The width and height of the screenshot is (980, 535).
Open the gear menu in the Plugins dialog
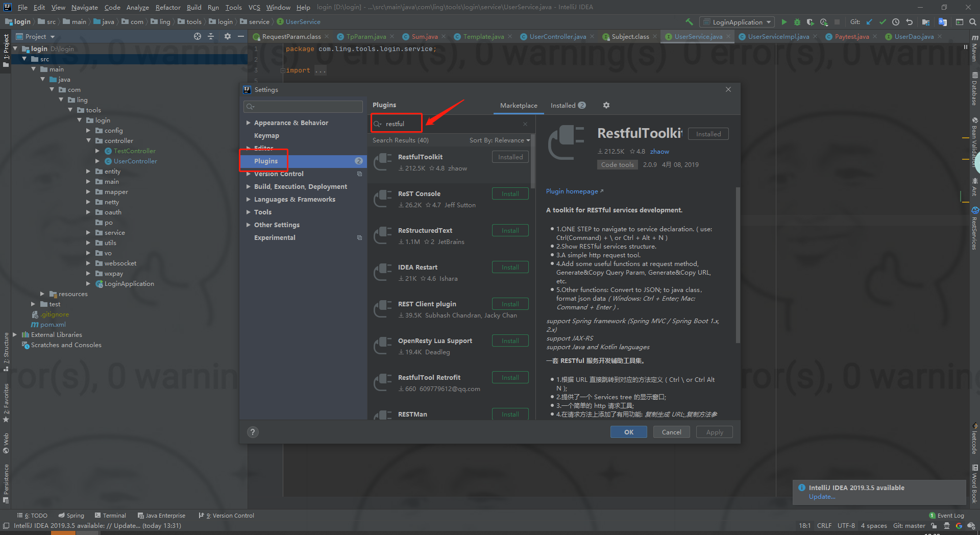pos(606,105)
